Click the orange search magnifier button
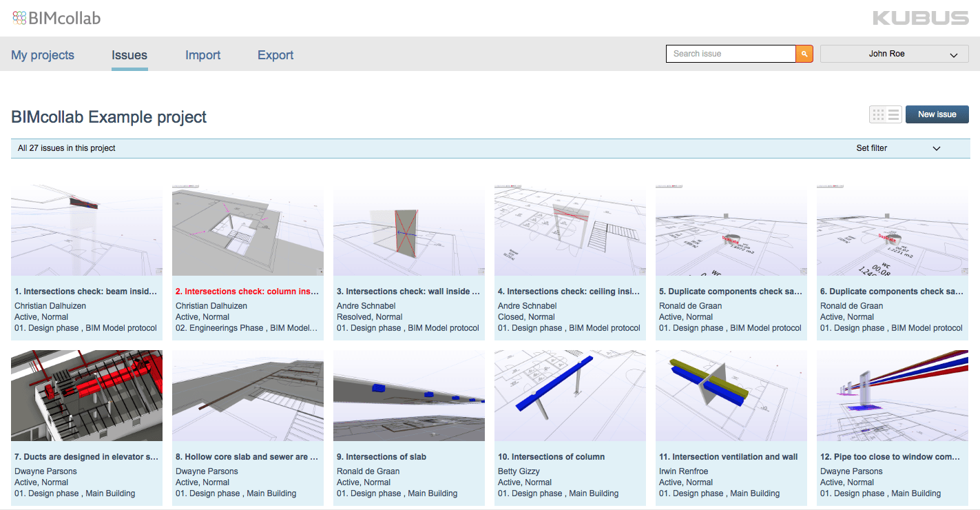Image resolution: width=980 pixels, height=510 pixels. coord(804,54)
